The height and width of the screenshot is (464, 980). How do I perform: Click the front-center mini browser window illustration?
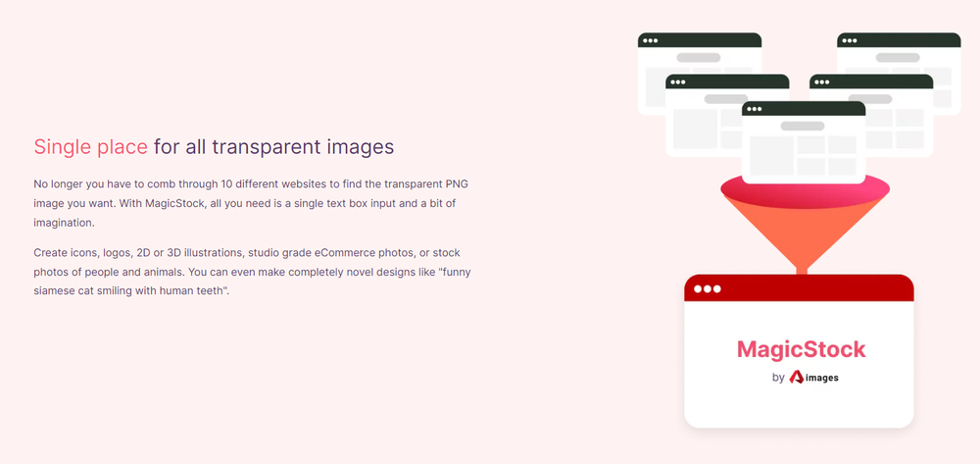point(804,142)
